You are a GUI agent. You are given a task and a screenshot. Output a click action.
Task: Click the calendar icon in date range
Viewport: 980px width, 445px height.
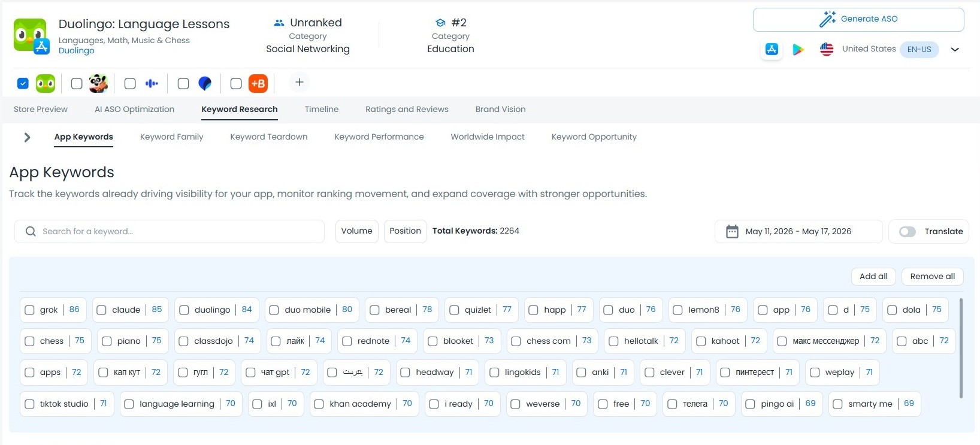[732, 231]
